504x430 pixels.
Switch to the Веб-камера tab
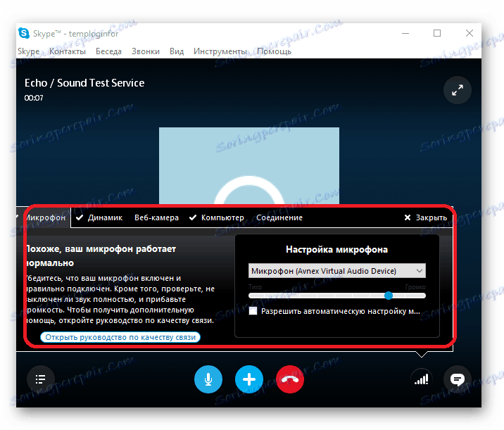click(x=156, y=217)
